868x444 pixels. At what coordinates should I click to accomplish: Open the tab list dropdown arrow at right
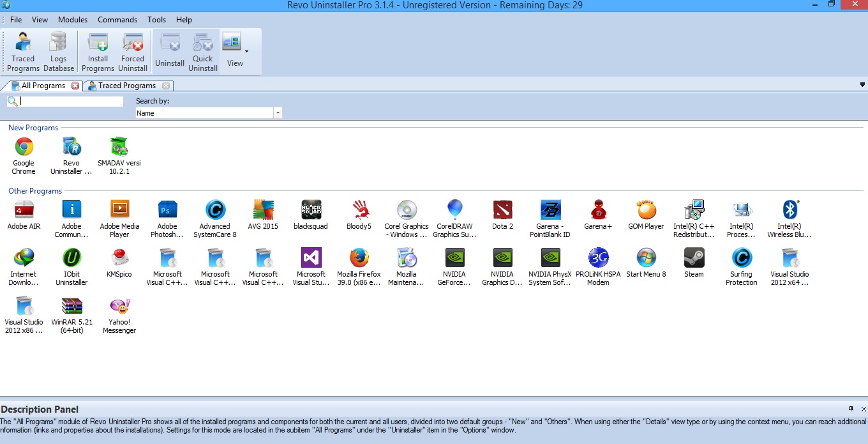pyautogui.click(x=862, y=85)
